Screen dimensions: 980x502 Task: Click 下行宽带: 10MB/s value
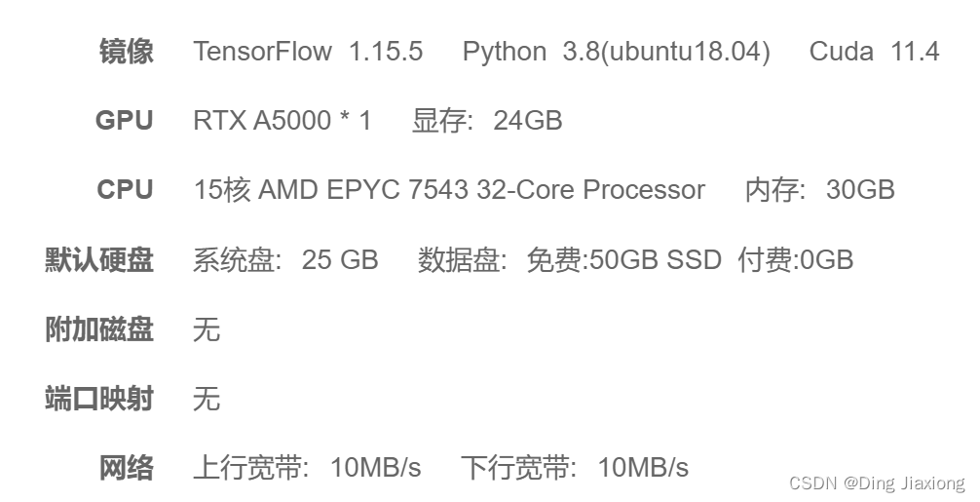(x=575, y=468)
